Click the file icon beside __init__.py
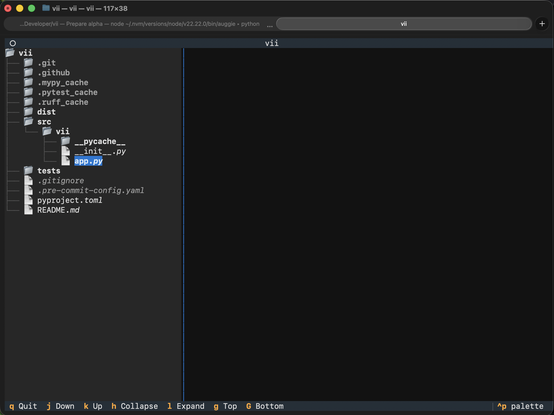Viewport: 554px width, 415px height. 66,151
